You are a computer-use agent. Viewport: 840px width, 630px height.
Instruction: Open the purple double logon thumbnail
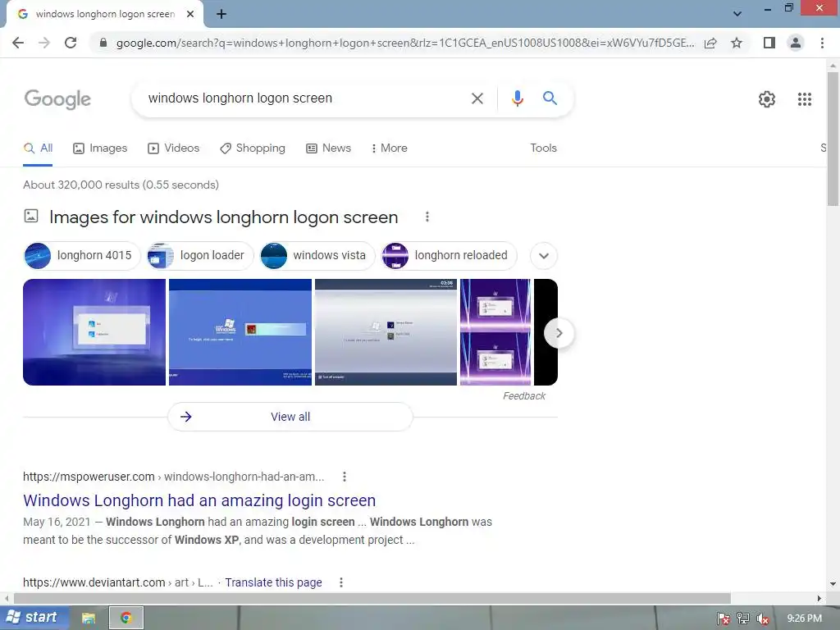click(x=495, y=332)
